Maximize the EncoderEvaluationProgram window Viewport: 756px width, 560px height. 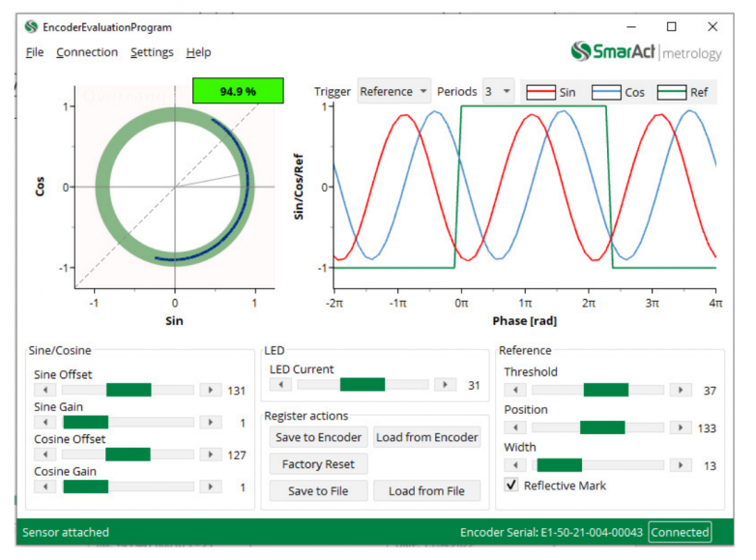click(x=671, y=26)
